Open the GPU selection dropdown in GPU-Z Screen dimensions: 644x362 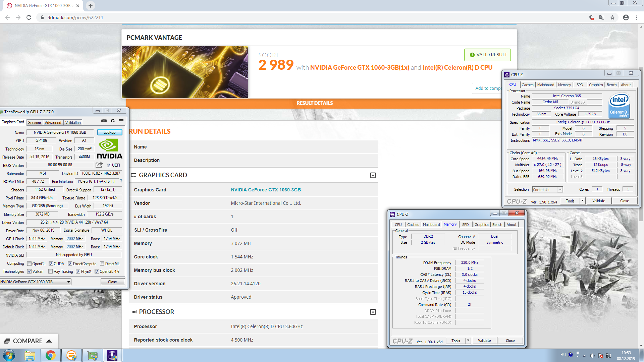click(36, 282)
